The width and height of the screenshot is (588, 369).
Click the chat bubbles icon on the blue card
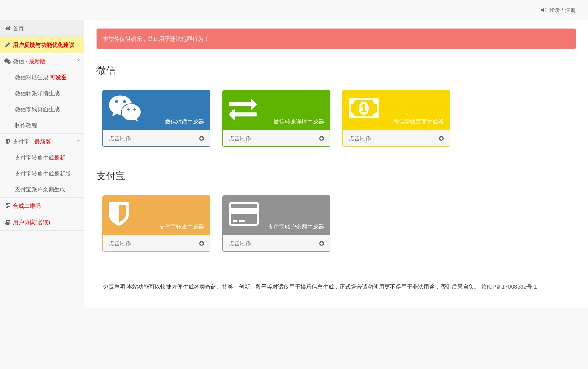[x=125, y=108]
